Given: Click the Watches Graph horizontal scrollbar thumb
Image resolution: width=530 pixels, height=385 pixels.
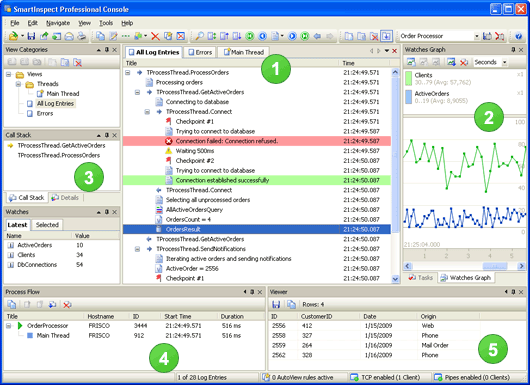Looking at the screenshot, I should (495, 266).
